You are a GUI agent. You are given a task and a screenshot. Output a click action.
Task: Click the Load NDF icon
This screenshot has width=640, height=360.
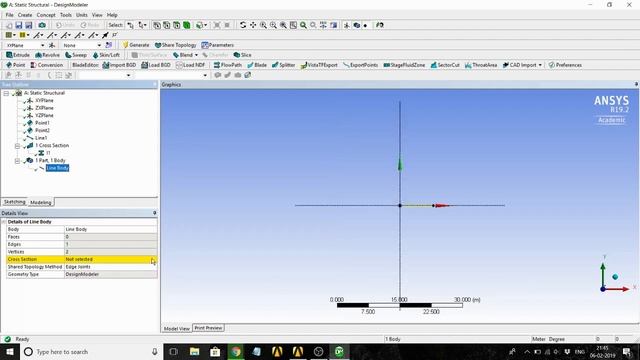point(190,65)
